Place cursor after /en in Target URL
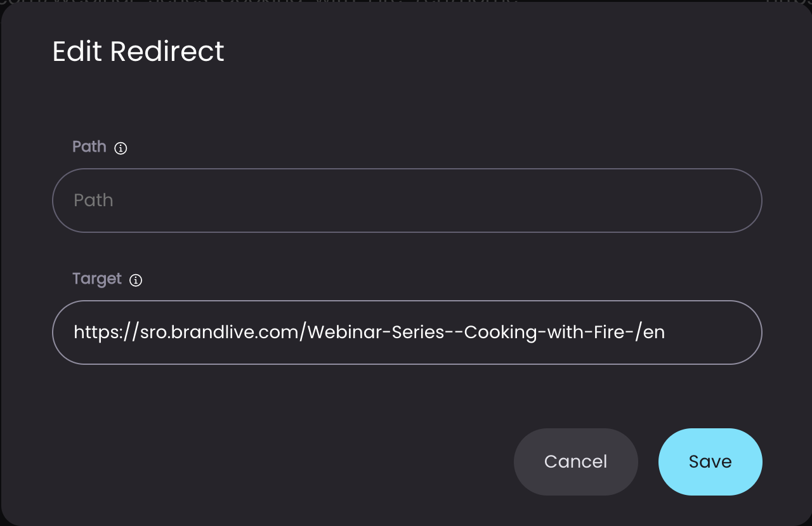This screenshot has height=526, width=812. point(665,332)
